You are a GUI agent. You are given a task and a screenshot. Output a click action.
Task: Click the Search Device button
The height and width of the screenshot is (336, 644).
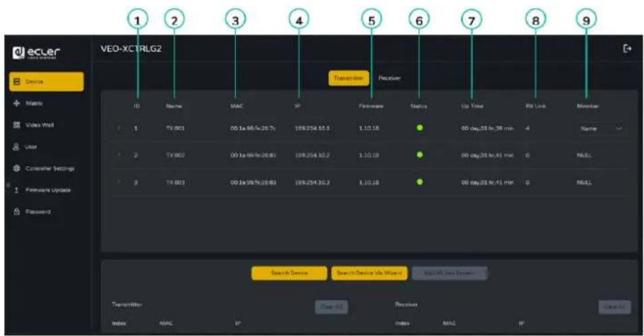coord(289,273)
